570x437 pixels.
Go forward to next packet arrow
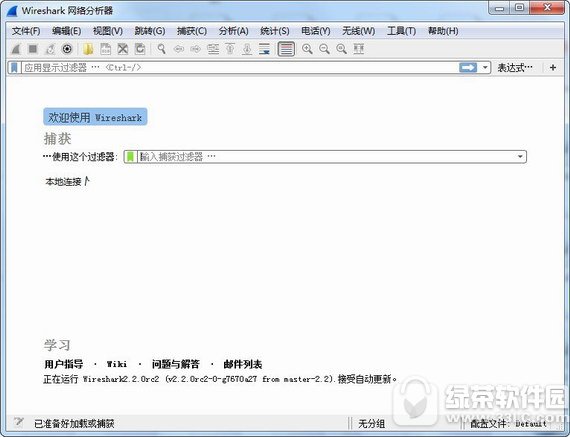(x=196, y=49)
